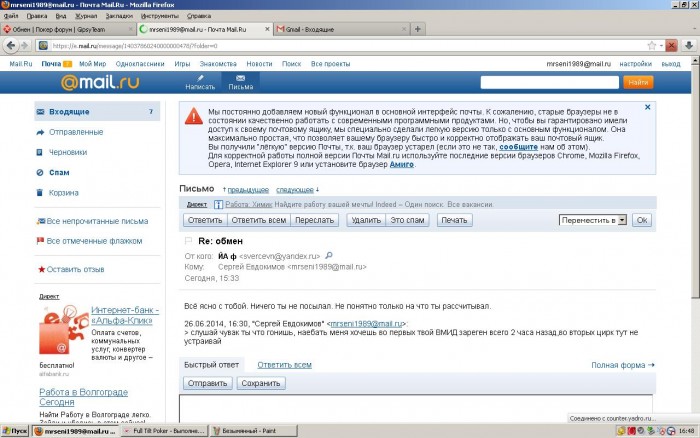Click Оставить отзыв feedback link
Screen dimensions: 700x438
(75, 269)
